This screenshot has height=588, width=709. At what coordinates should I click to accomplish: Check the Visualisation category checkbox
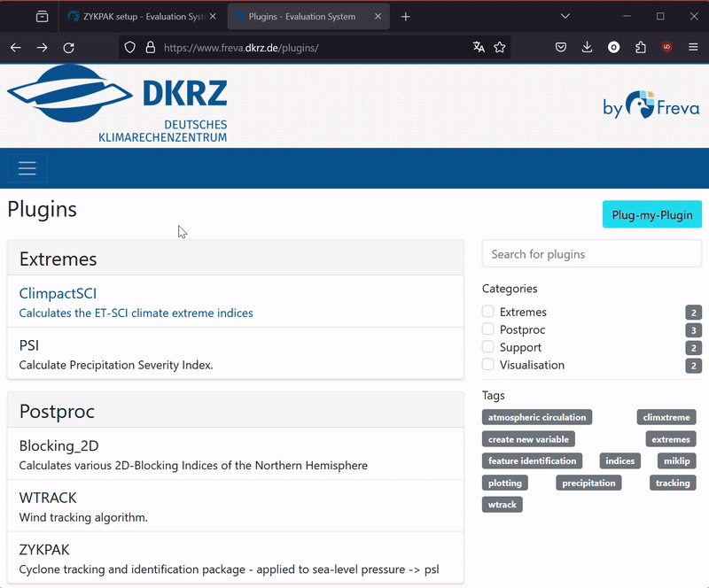coord(488,364)
